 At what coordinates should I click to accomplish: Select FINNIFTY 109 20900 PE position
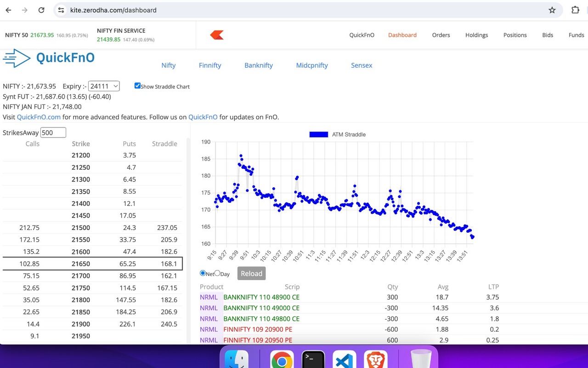point(258,329)
